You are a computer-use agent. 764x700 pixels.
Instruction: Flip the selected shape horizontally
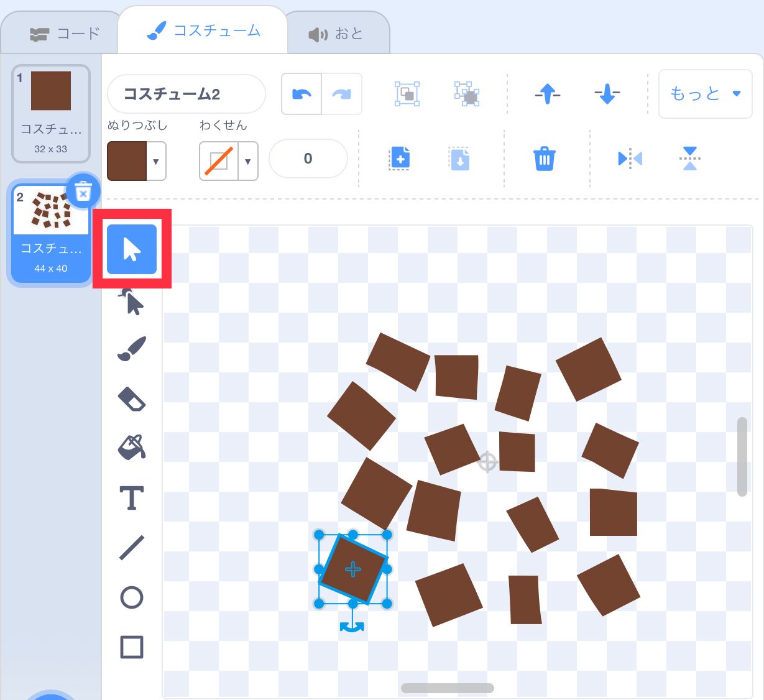pos(629,159)
